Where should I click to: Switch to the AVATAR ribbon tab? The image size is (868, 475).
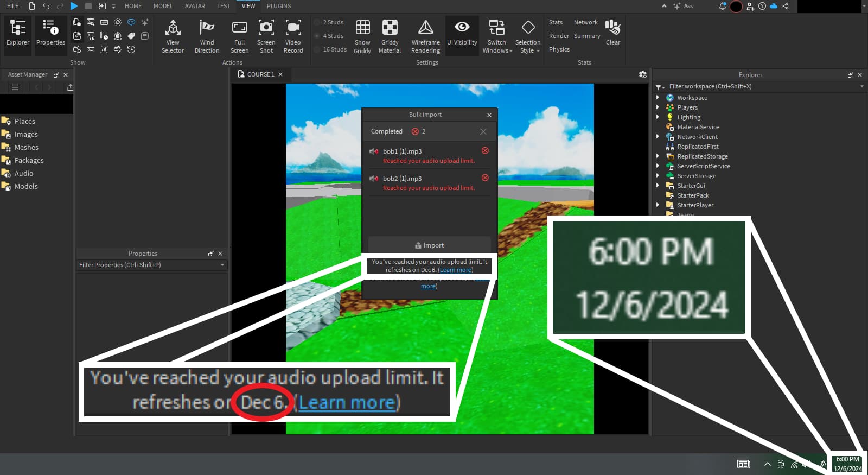[195, 6]
